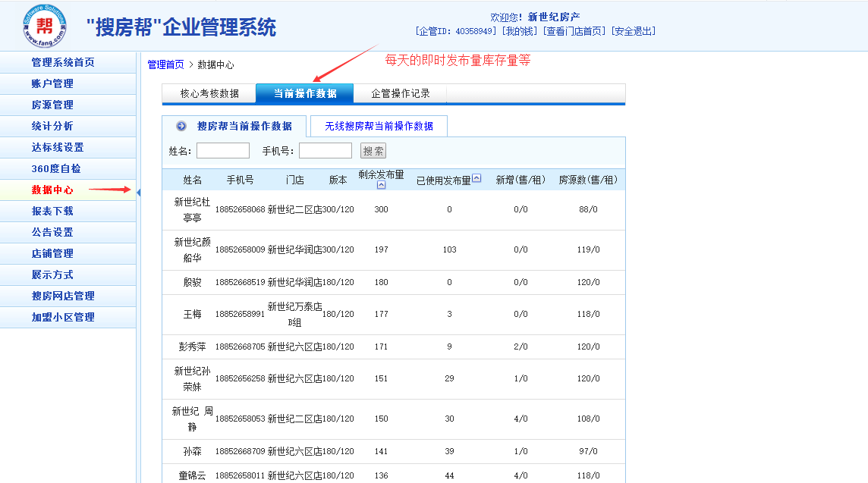Click the 新增(售/租) column header
Screen dimensions: 868x483
(520, 180)
